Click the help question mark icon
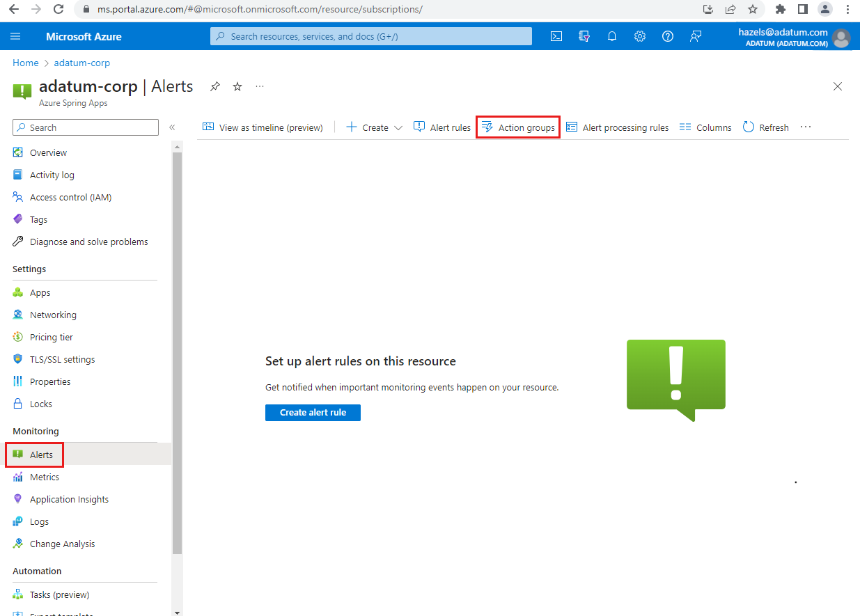This screenshot has width=860, height=616. (668, 37)
